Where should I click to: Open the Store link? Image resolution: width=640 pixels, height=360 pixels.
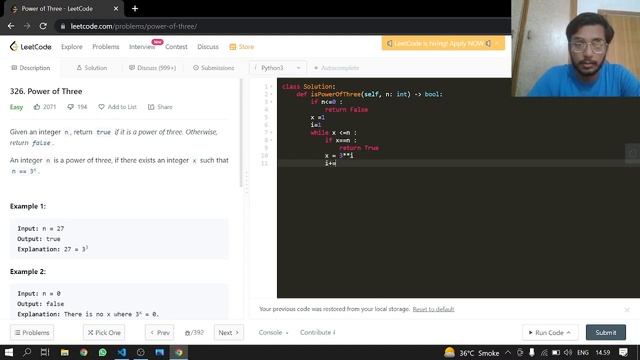coord(242,47)
